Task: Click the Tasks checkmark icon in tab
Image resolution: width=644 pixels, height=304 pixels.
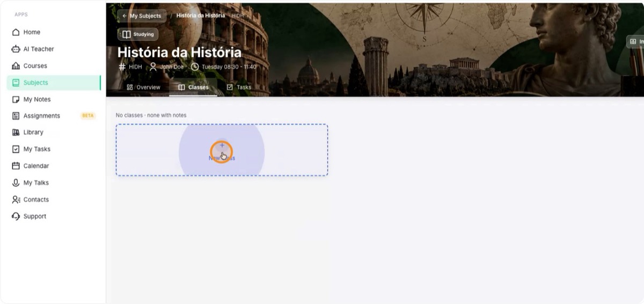Action: pos(230,87)
